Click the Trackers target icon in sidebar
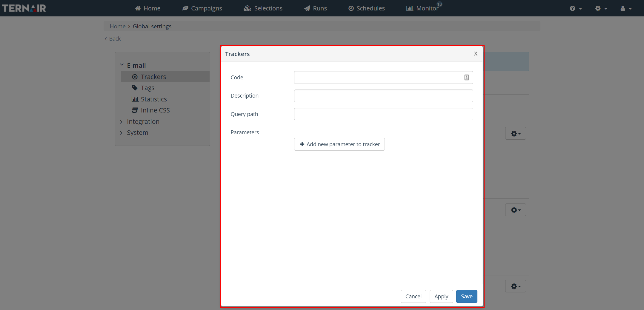The width and height of the screenshot is (644, 310). 135,77
